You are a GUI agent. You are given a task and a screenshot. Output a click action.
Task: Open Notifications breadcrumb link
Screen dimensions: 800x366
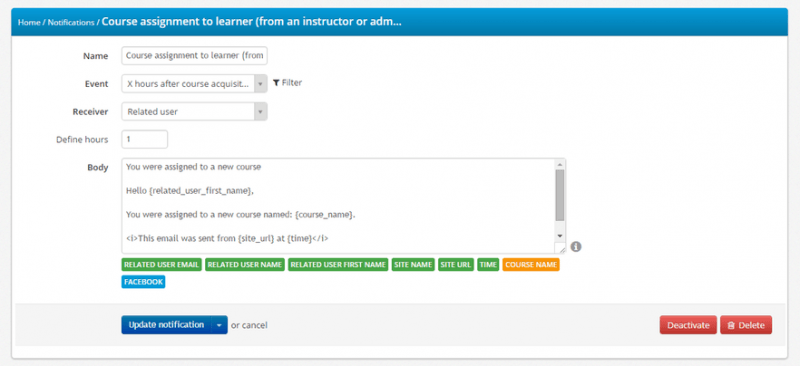coord(71,23)
